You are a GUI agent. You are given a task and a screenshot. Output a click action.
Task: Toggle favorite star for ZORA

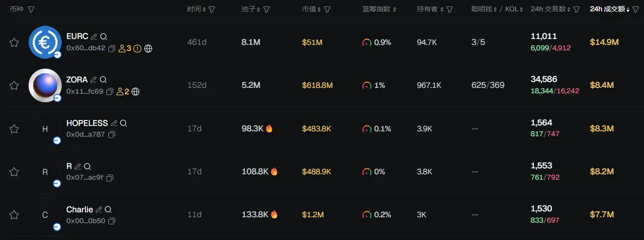(14, 85)
